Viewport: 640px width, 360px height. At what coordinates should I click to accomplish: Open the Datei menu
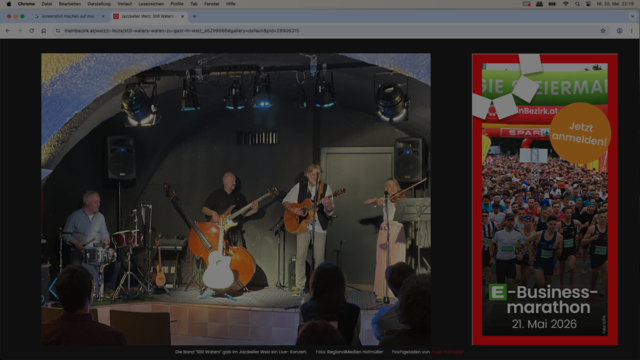tap(47, 4)
